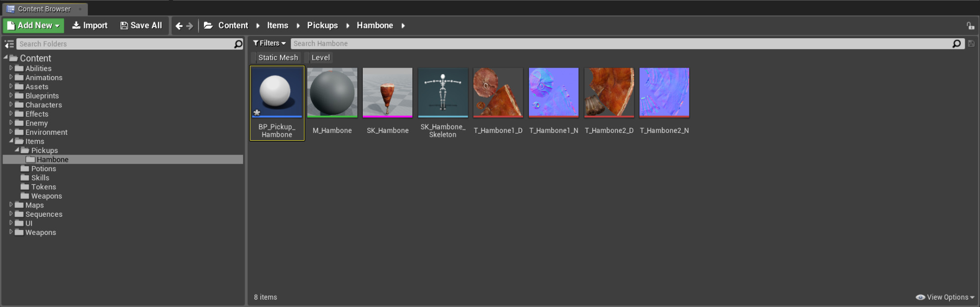Click the Pickups breadcrumb in path
Viewport: 980px width, 307px height.
pos(322,26)
